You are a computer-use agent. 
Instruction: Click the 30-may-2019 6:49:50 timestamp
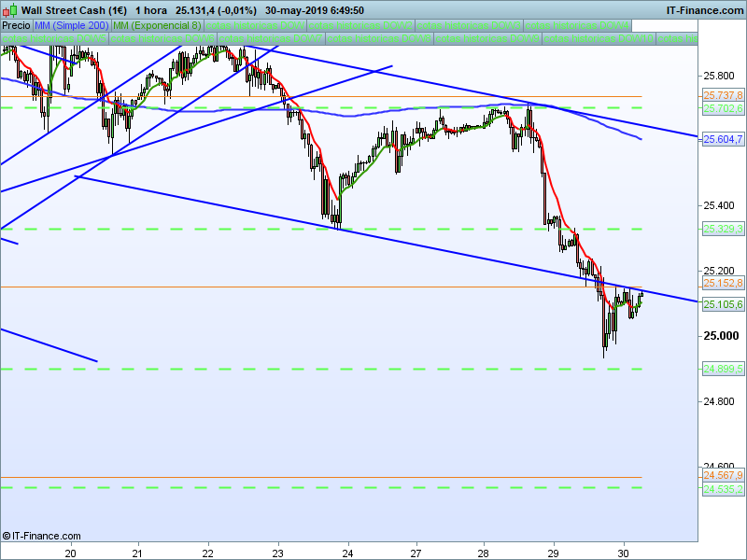point(315,10)
